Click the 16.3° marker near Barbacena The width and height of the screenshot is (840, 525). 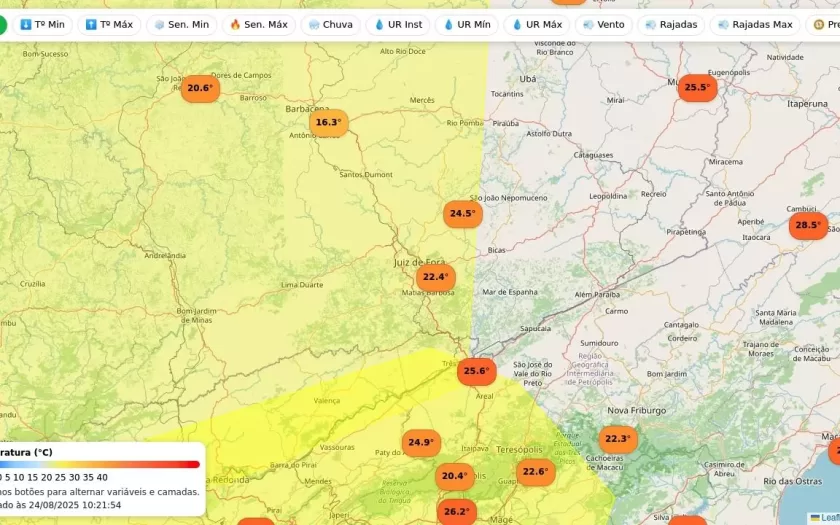(328, 123)
